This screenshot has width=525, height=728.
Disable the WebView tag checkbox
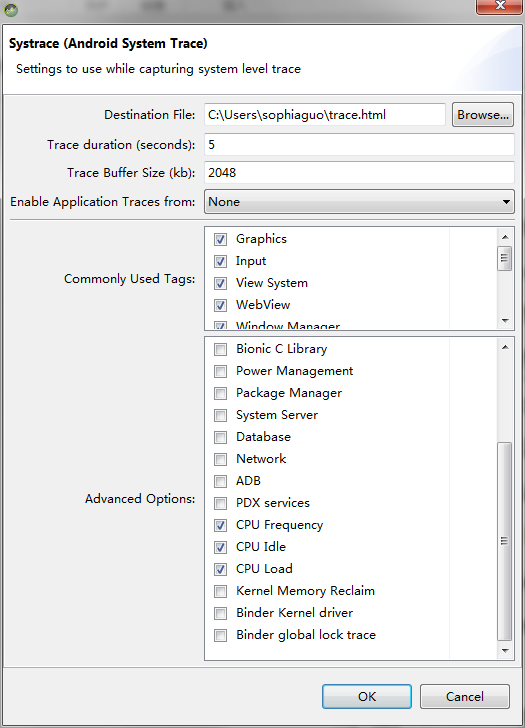[x=220, y=306]
